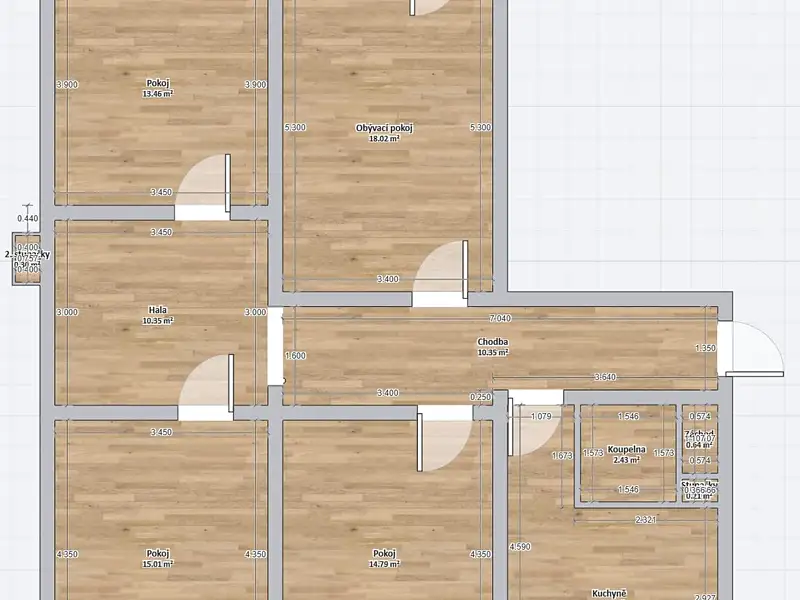
Task: Click the 15.01 m² area value
Action: [158, 564]
